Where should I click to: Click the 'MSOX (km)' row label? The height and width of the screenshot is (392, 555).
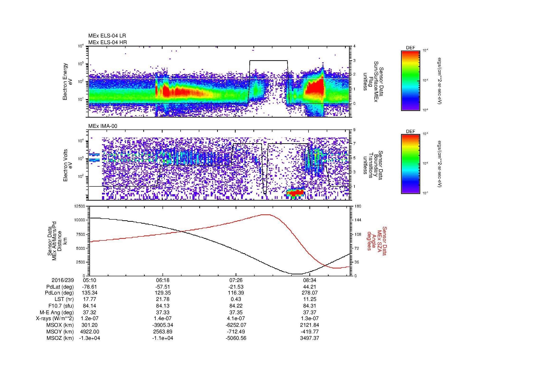pyautogui.click(x=60, y=325)
